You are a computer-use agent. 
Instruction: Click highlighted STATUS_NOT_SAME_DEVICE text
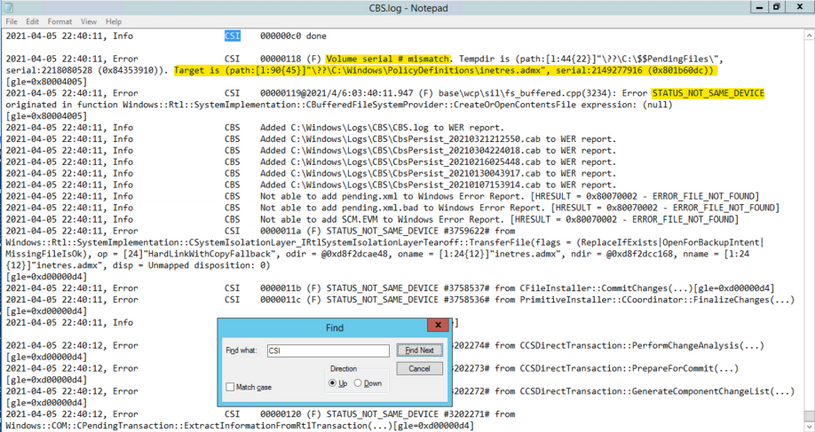click(x=713, y=93)
